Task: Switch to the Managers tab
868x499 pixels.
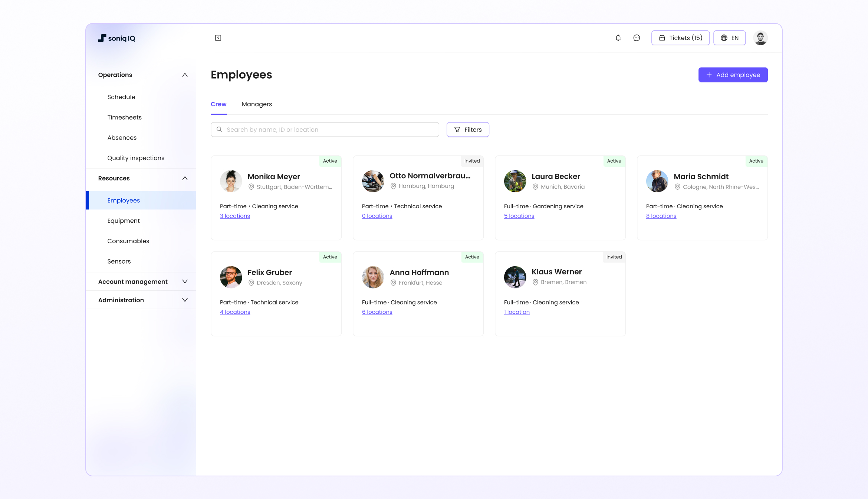Action: click(257, 104)
